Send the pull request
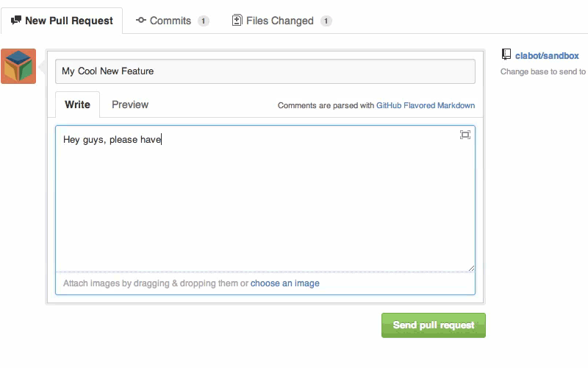 pyautogui.click(x=434, y=325)
